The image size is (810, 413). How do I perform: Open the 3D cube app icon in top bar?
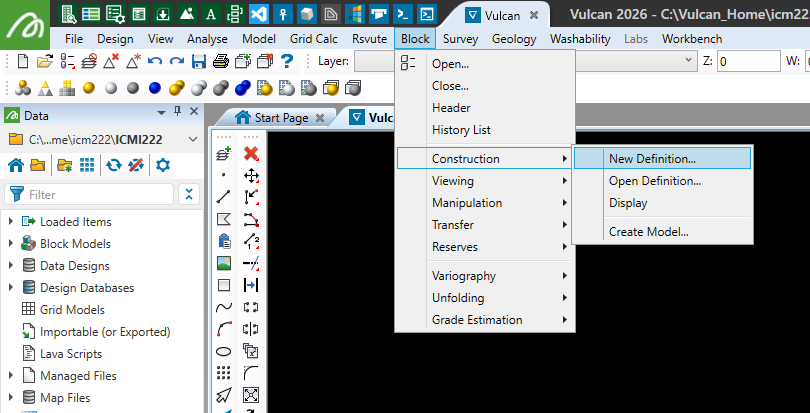(307, 14)
